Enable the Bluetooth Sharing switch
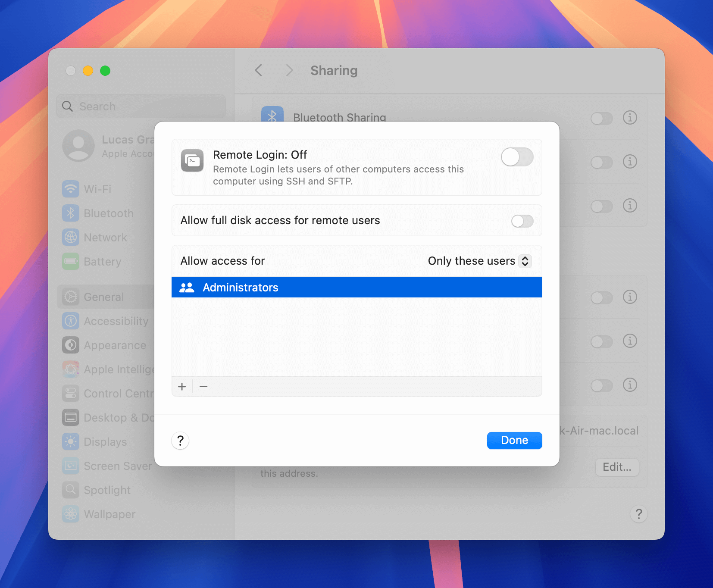Screen dimensions: 713x588 click(602, 118)
